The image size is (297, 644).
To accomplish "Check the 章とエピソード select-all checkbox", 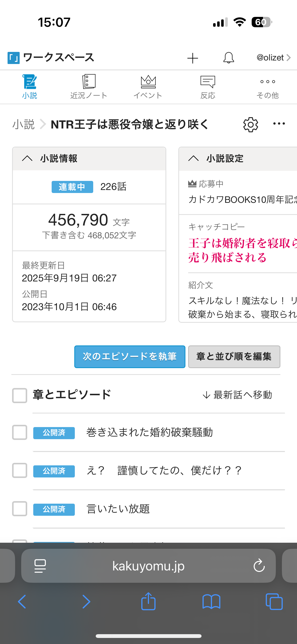I will [x=20, y=395].
